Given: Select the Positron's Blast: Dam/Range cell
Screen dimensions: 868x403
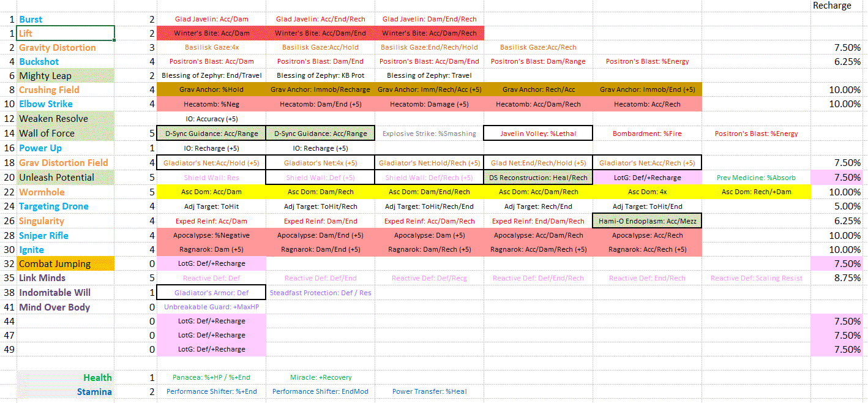Looking at the screenshot, I should pyautogui.click(x=537, y=61).
